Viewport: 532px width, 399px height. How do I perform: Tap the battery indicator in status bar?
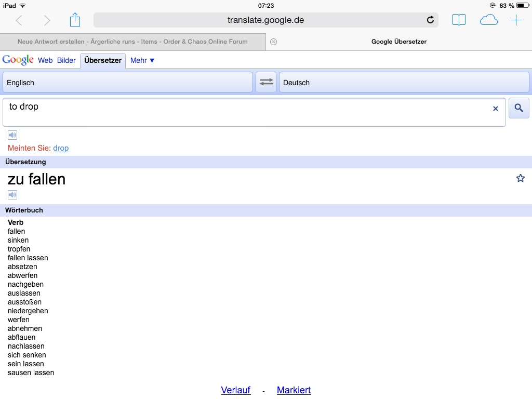[522, 5]
